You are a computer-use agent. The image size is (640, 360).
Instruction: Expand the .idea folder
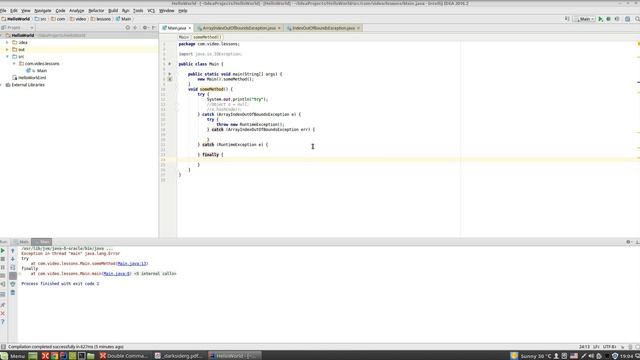click(x=7, y=42)
